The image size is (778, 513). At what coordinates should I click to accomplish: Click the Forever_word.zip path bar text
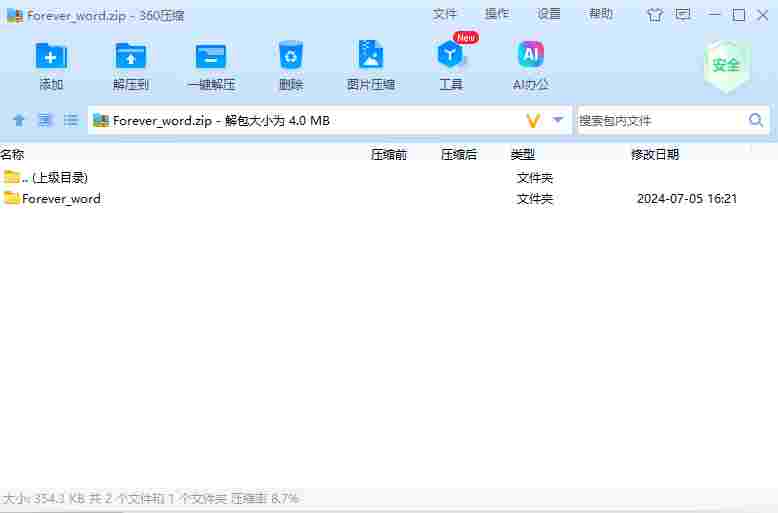click(x=221, y=121)
